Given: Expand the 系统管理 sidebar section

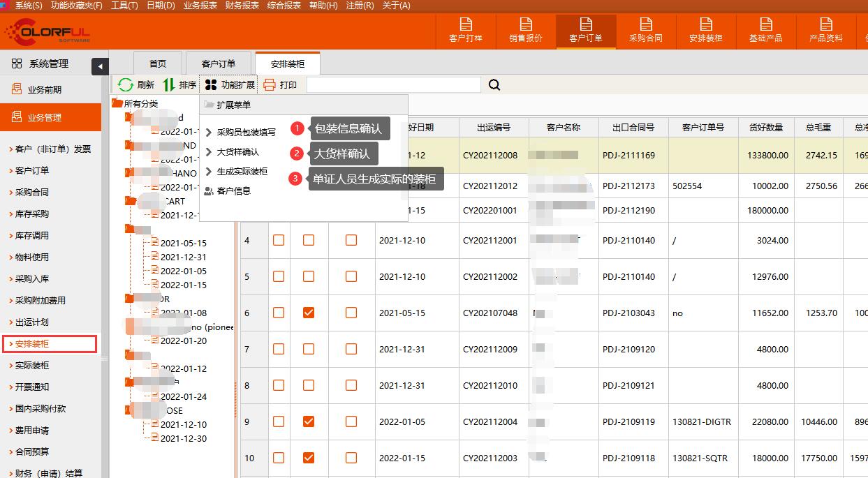Looking at the screenshot, I should (x=50, y=64).
